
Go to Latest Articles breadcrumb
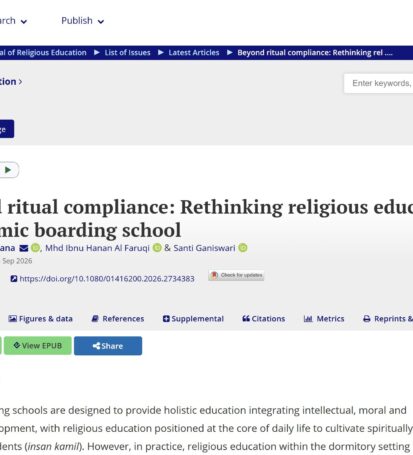tap(194, 53)
